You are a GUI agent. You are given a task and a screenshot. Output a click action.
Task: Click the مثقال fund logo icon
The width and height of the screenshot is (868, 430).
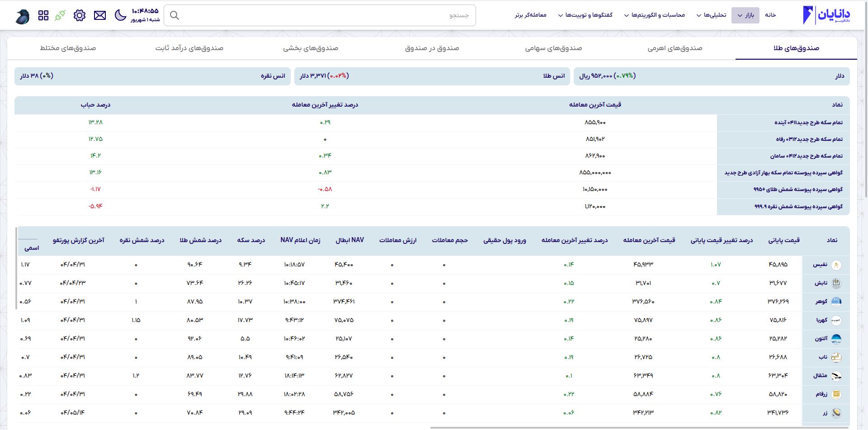836,376
